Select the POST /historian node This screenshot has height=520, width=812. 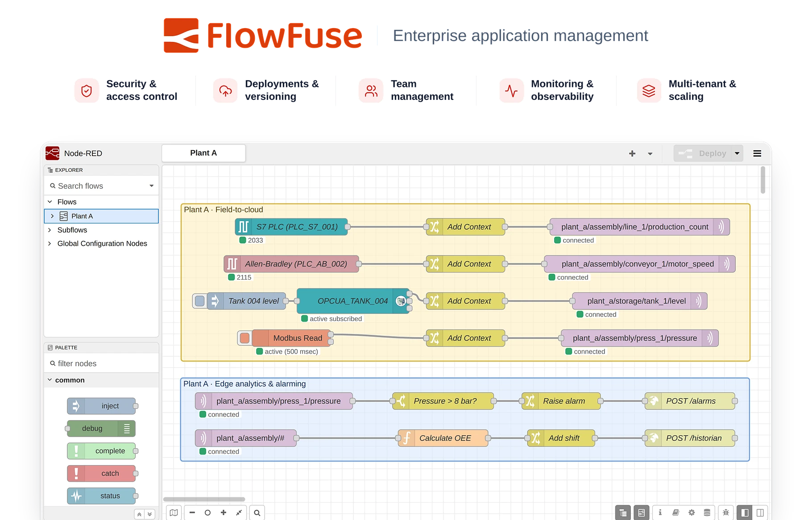(690, 438)
